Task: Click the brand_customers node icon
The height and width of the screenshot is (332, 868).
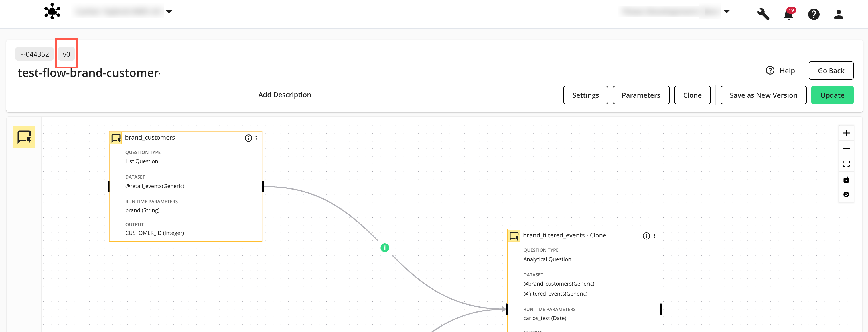Action: pos(115,138)
